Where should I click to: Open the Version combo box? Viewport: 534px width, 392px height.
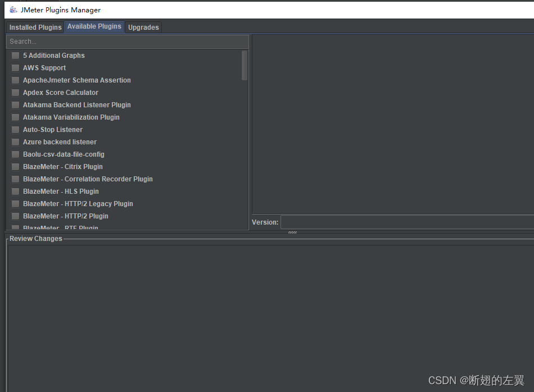pyautogui.click(x=408, y=222)
